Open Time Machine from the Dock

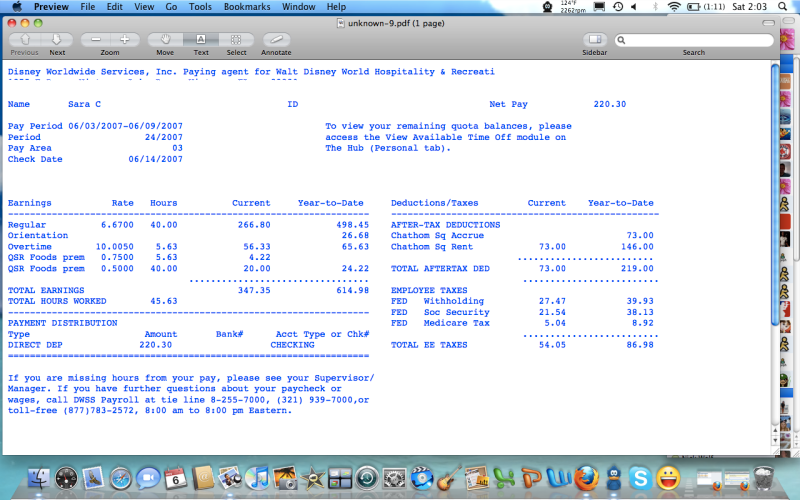click(x=367, y=478)
